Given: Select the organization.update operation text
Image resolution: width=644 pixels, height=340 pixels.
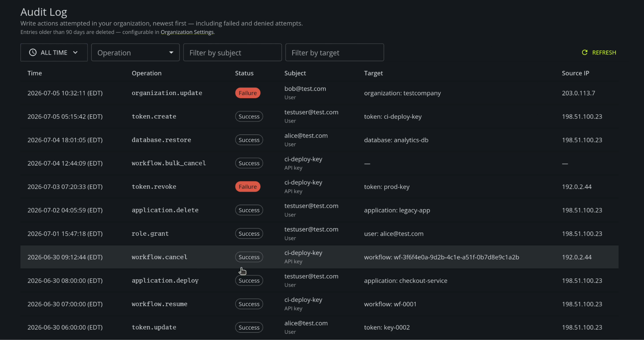Looking at the screenshot, I should 167,93.
